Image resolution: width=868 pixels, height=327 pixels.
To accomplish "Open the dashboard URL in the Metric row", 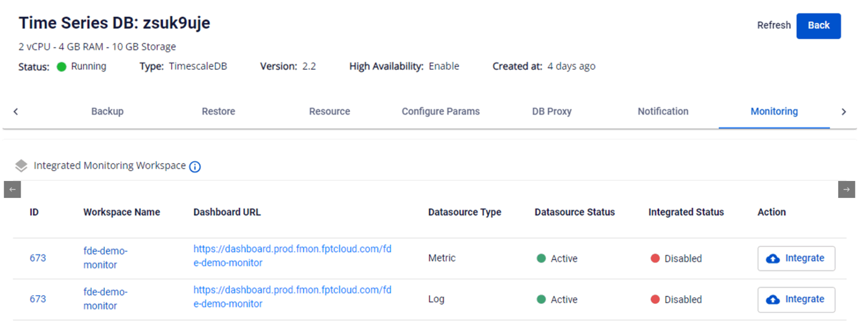I will (292, 256).
